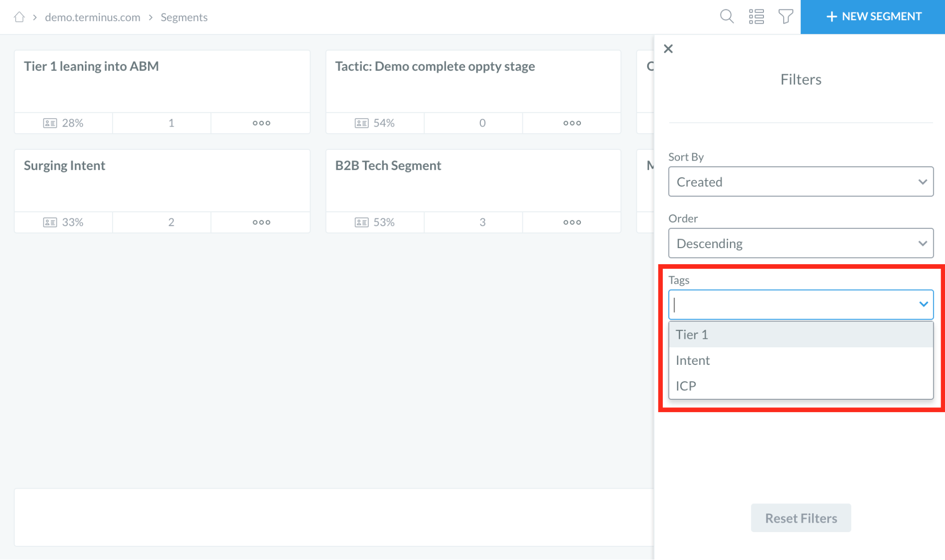The height and width of the screenshot is (560, 945).
Task: Toggle the filter funnel icon
Action: (x=786, y=17)
